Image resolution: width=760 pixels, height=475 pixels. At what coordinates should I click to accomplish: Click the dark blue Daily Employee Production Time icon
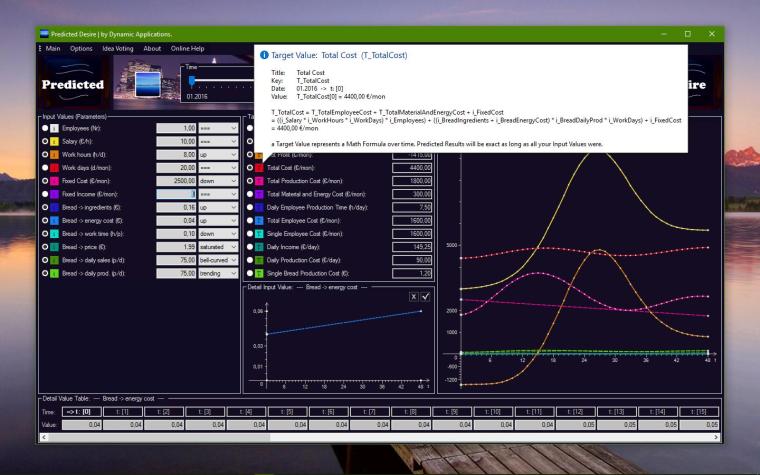coord(259,207)
